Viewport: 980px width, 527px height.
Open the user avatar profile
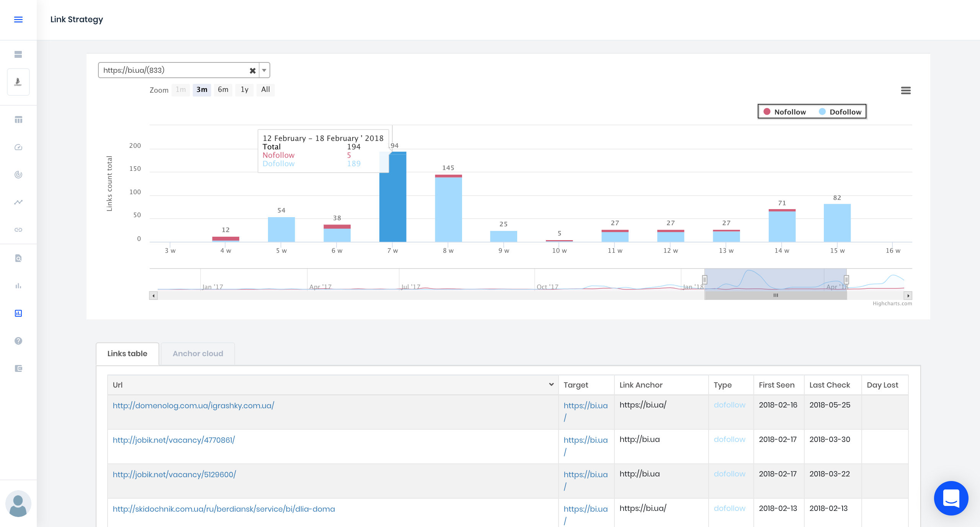coord(18,504)
